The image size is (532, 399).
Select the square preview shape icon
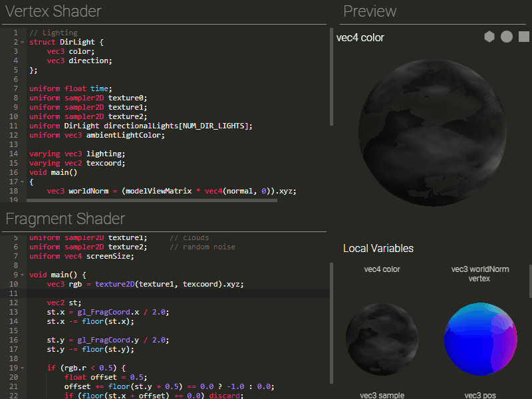click(x=524, y=37)
